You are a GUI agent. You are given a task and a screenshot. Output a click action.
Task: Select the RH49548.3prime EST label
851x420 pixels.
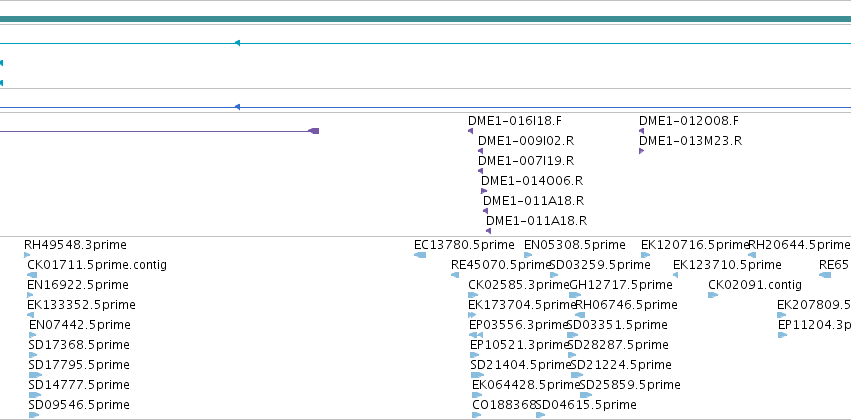click(x=75, y=245)
